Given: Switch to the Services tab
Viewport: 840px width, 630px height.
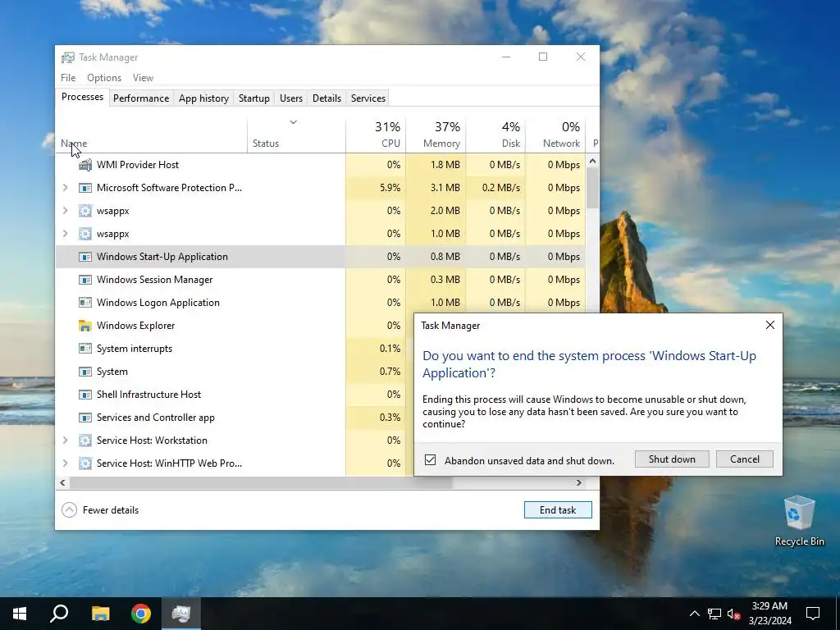Looking at the screenshot, I should click(x=368, y=98).
